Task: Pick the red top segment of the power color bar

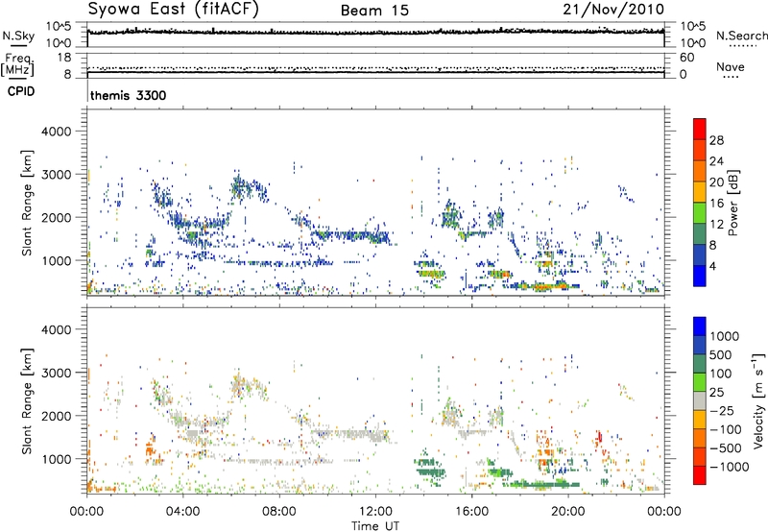Action: [x=700, y=129]
